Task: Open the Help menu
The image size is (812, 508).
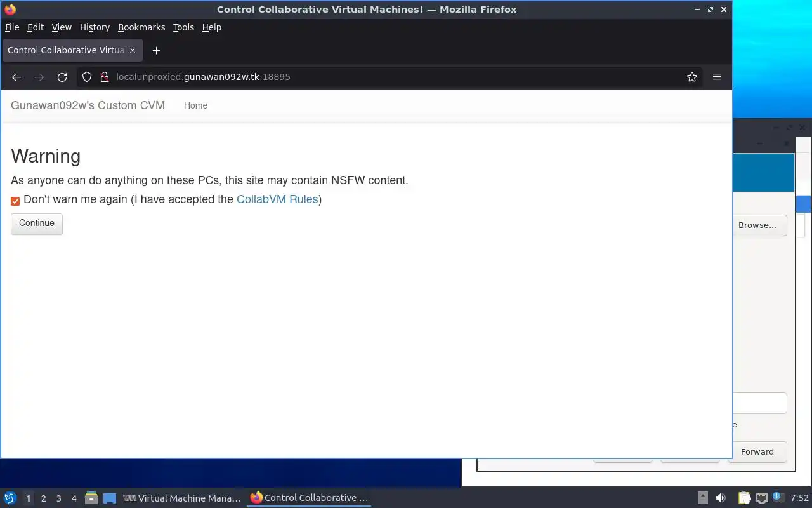Action: pyautogui.click(x=212, y=27)
